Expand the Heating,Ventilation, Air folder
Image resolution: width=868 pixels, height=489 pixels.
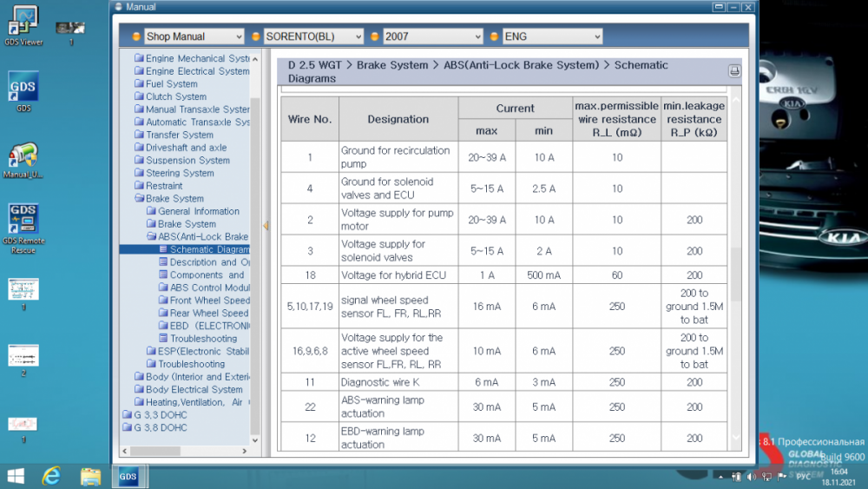point(192,402)
